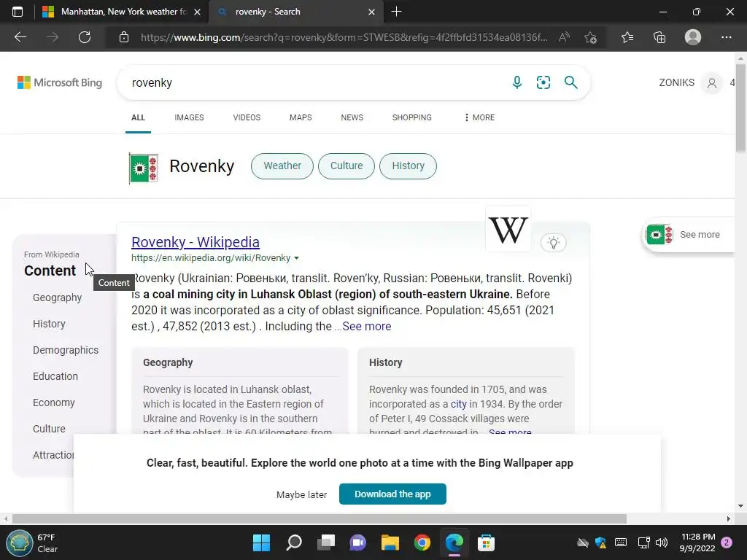The image size is (747, 560).
Task: Jump to Economy in Content sidebar
Action: [54, 402]
